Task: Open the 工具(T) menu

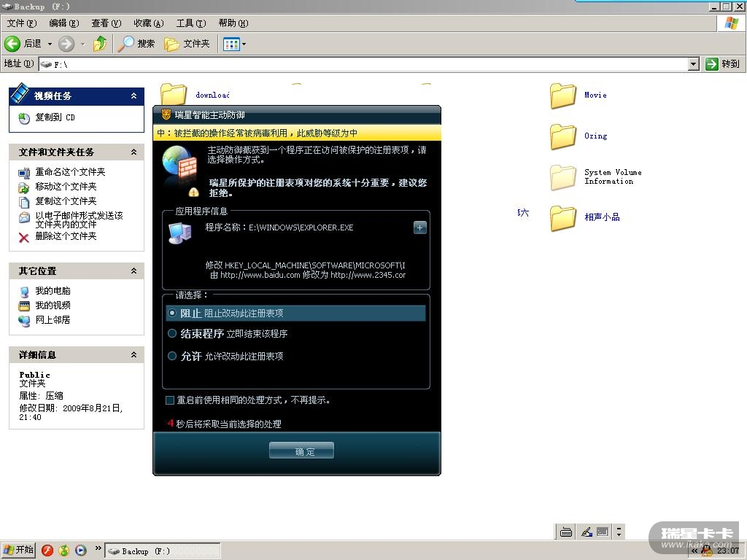Action: pos(191,23)
